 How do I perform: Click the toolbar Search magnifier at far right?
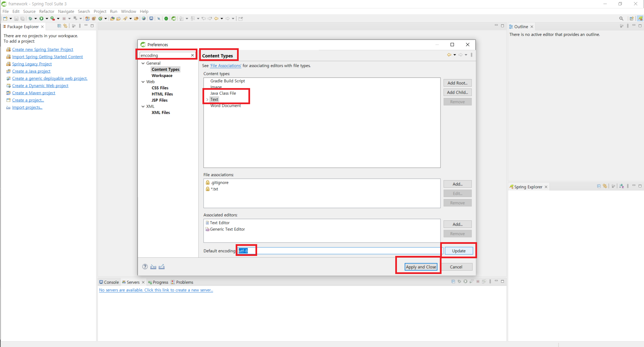coord(621,19)
